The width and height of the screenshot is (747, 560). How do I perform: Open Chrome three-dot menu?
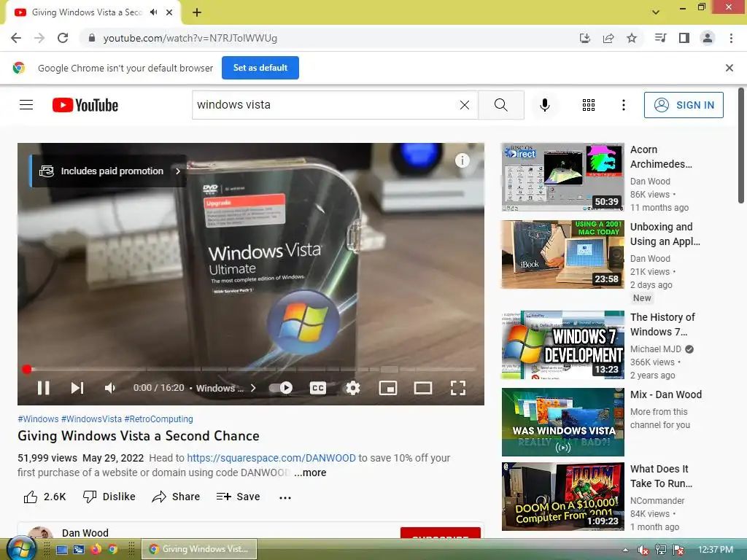731,38
